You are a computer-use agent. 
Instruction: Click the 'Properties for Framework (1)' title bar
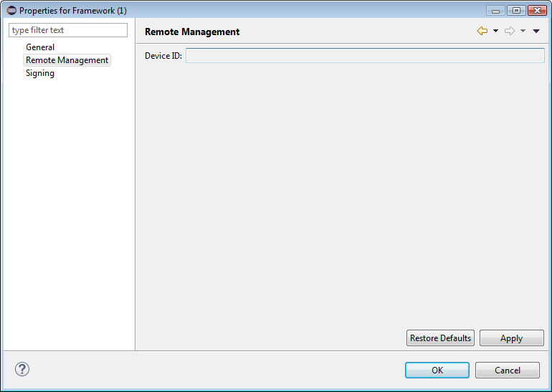tap(251, 11)
